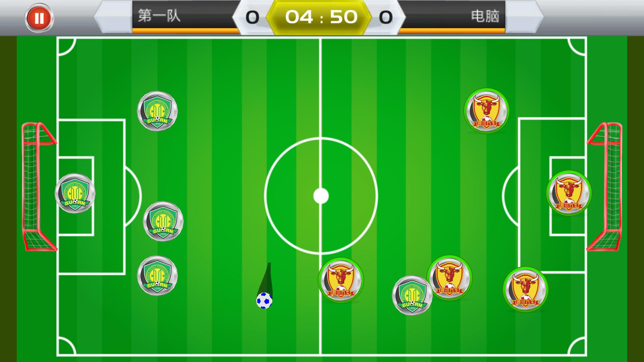Click the bull-badge goalkeeper by the right goal
Screen dimensions: 644x362
pyautogui.click(x=569, y=193)
